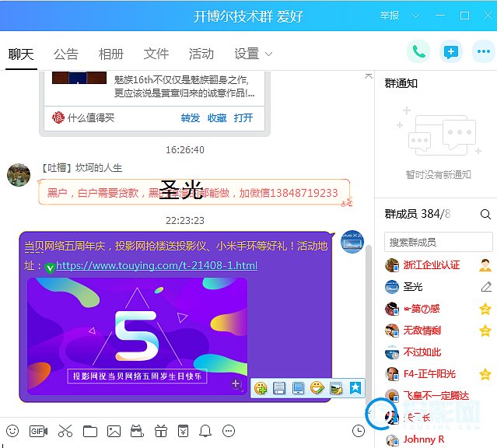The image size is (497, 448).
Task: Edit 圣光 member card pencil icon
Action: (486, 287)
